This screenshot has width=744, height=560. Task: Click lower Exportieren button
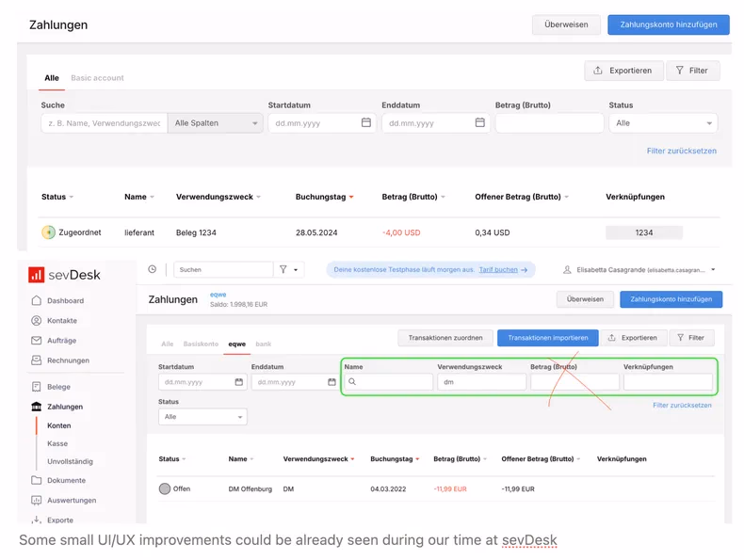click(634, 338)
